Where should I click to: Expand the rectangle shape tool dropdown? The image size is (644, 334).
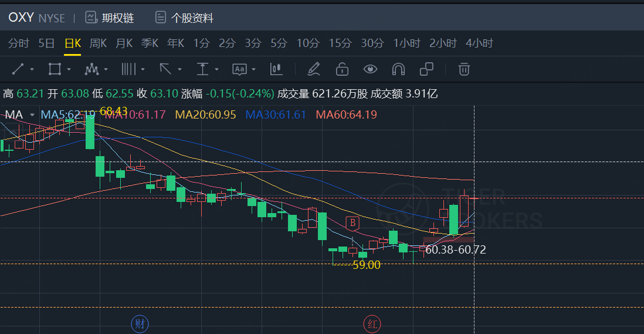pyautogui.click(x=69, y=69)
